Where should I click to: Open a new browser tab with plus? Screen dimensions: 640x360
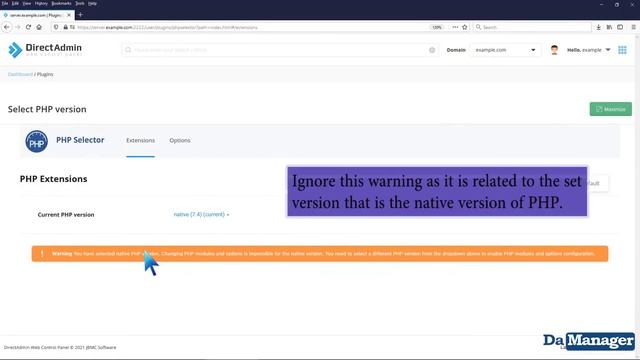[x=80, y=15]
